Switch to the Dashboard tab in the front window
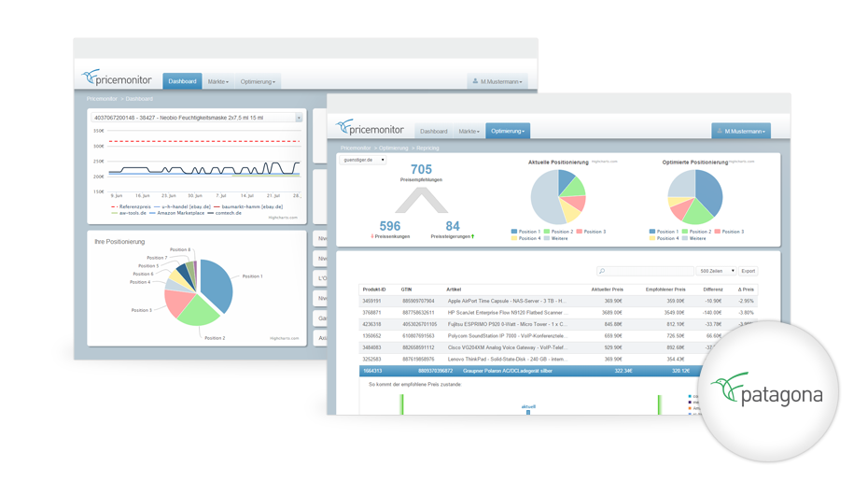The width and height of the screenshot is (868, 495). pyautogui.click(x=433, y=132)
